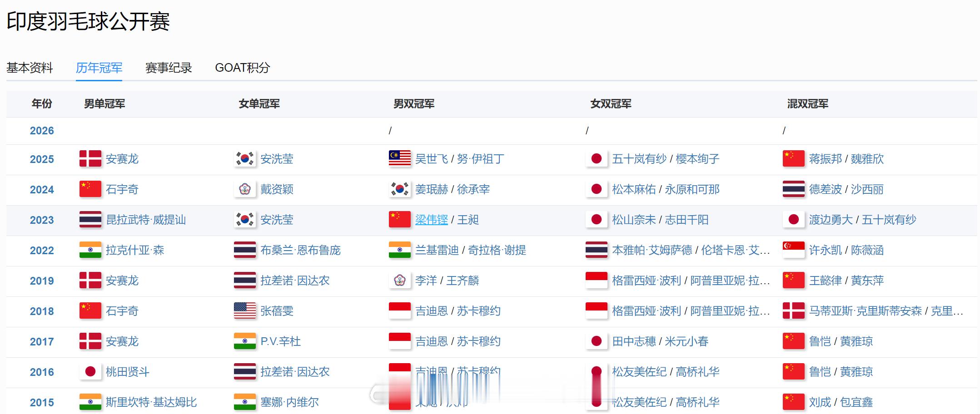Click Thailand flag beside 拉差诺·因达农 in 2019 row

[245, 281]
